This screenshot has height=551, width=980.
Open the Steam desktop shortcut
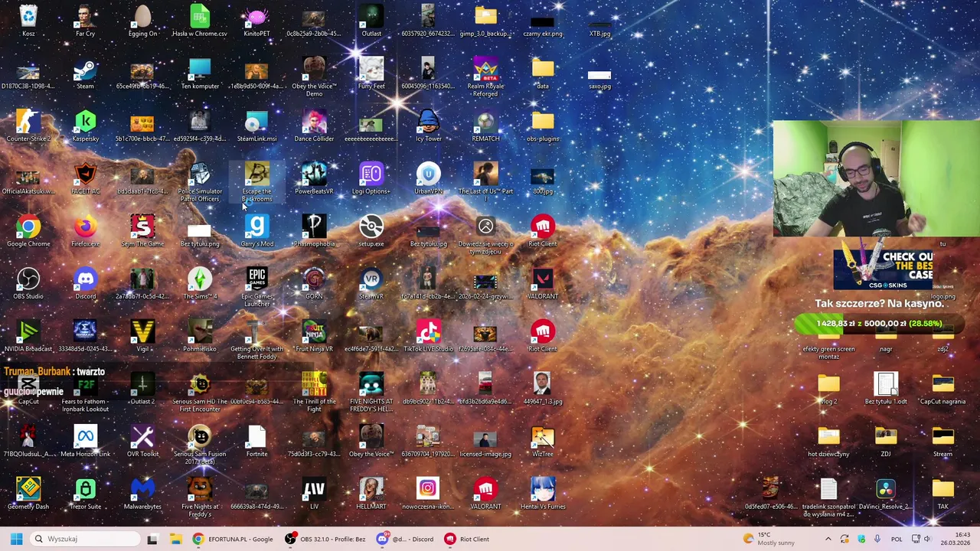click(x=85, y=73)
